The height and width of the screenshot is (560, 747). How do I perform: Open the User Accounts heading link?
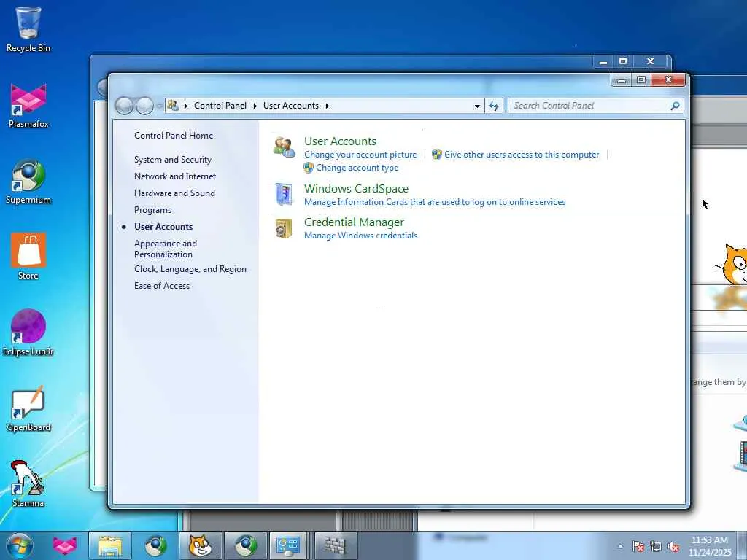(340, 141)
